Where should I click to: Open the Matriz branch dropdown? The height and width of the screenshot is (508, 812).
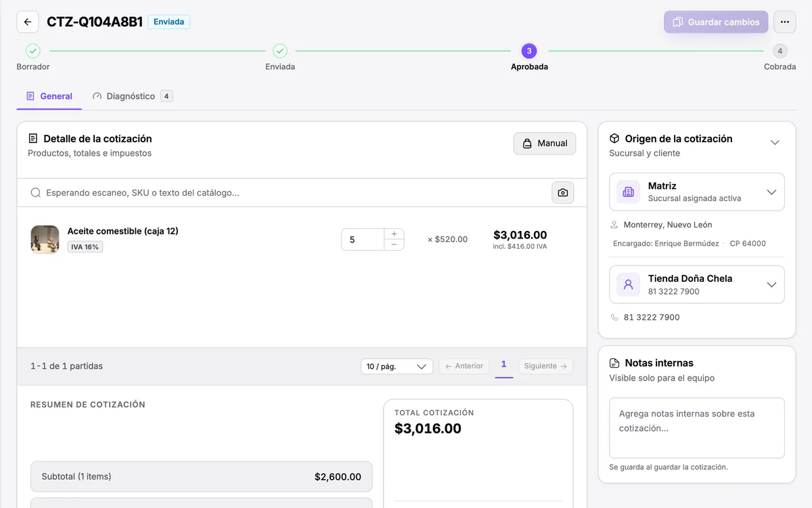click(x=697, y=192)
